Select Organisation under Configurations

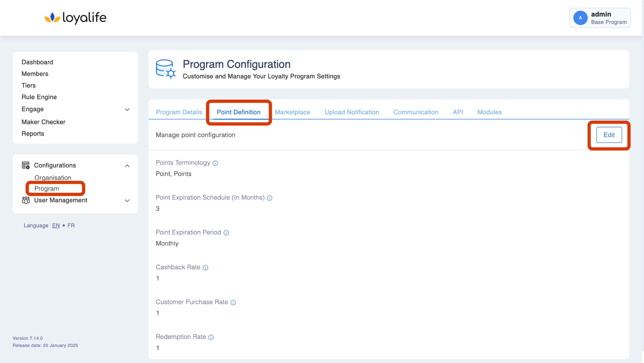[53, 178]
